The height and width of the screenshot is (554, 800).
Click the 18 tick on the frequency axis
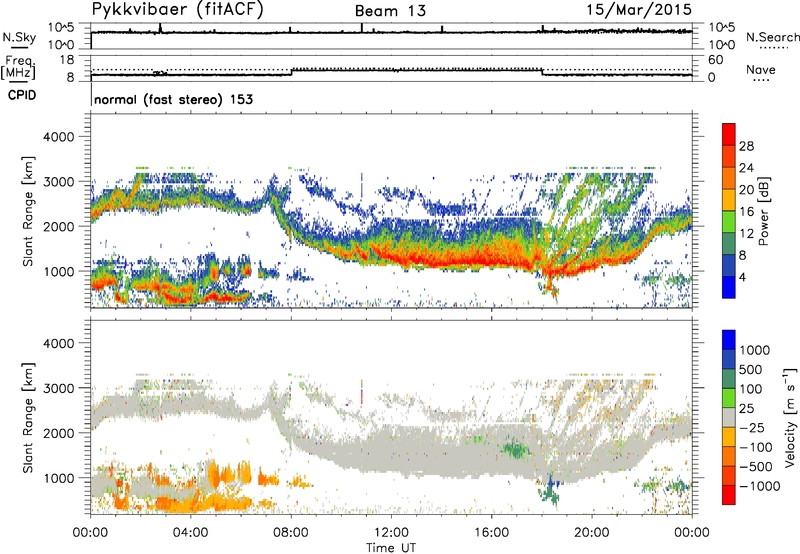click(67, 60)
